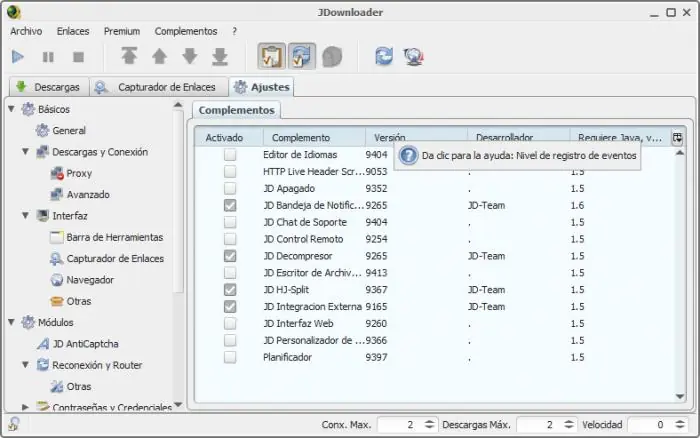This screenshot has width=700, height=438.
Task: Move selection to bottom with arrow icon
Action: coord(220,57)
